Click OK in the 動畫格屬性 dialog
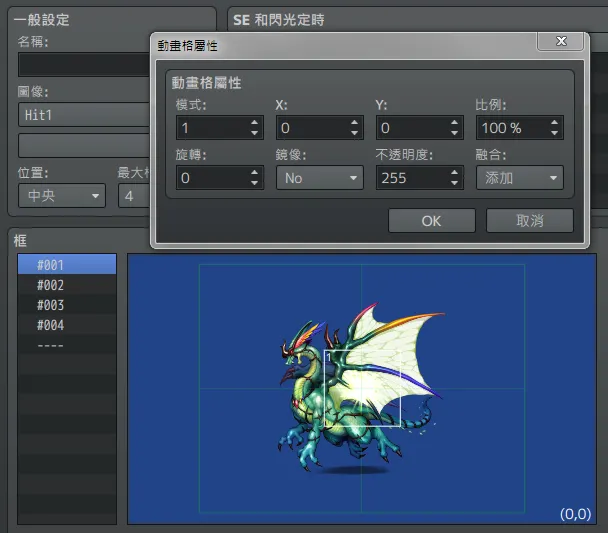Screen dimensions: 608x533 [x=432, y=221]
